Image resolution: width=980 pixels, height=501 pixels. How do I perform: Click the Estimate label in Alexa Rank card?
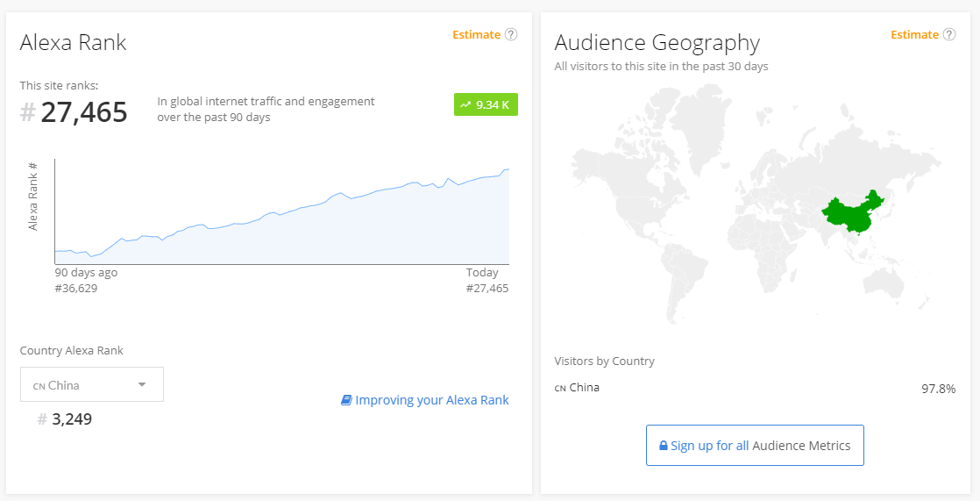(x=476, y=34)
